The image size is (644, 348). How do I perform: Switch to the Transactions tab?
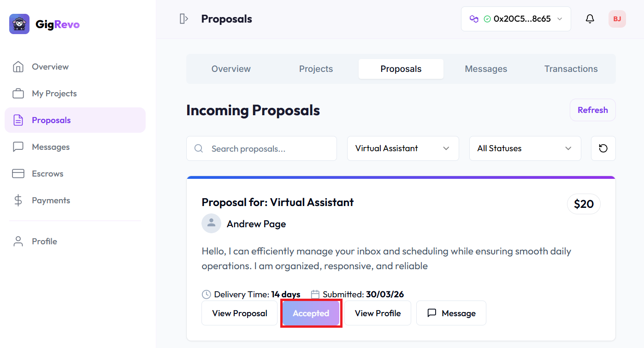coord(571,68)
